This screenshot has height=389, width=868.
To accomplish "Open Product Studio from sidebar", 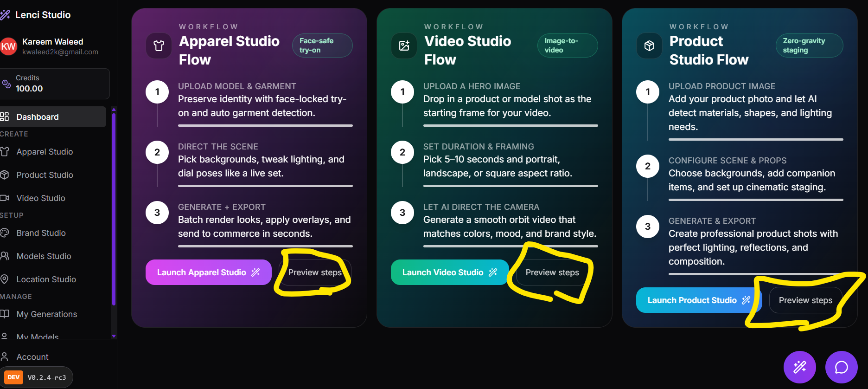I will (45, 175).
